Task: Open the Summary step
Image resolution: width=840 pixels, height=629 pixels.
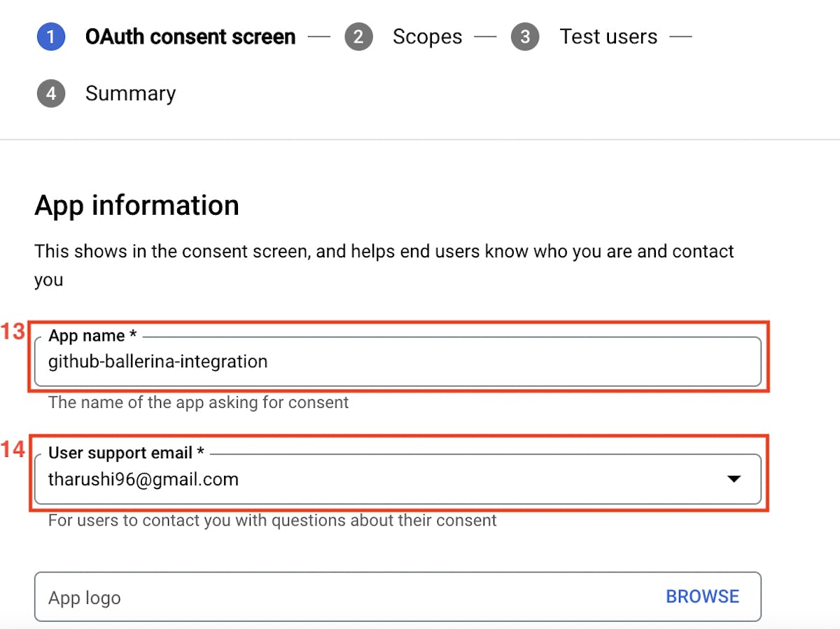Action: [130, 93]
